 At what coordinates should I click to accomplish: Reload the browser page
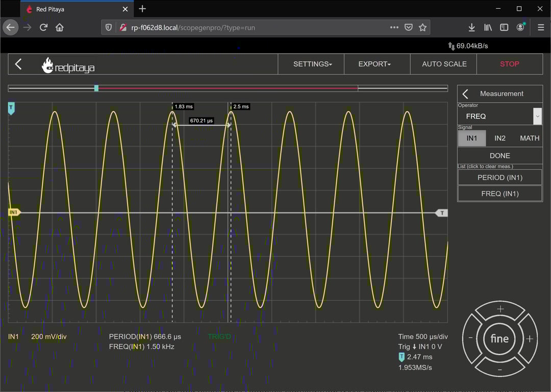click(x=43, y=28)
